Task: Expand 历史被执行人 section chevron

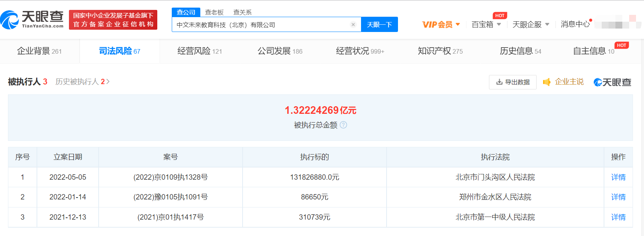Action: click(108, 81)
